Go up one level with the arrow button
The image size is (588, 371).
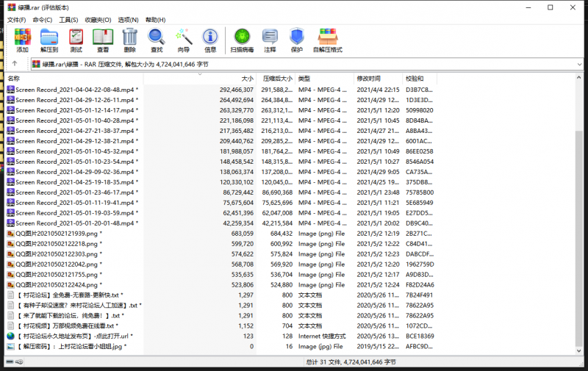click(15, 64)
